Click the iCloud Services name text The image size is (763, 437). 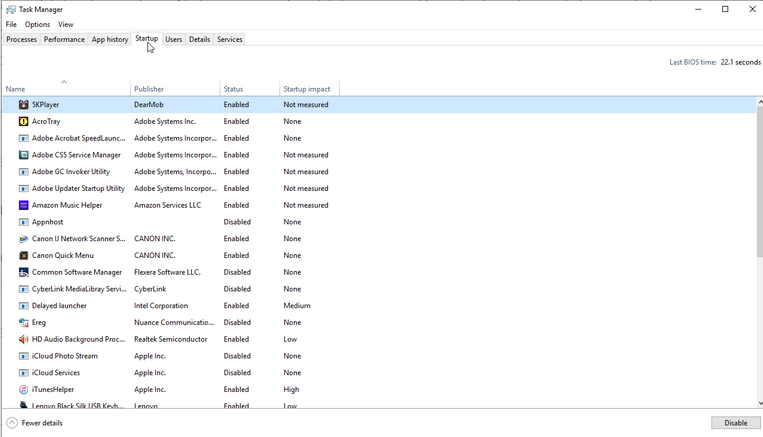[x=56, y=373]
